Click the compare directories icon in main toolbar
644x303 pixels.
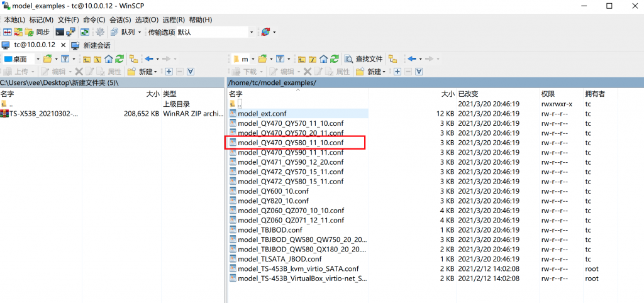[x=8, y=32]
